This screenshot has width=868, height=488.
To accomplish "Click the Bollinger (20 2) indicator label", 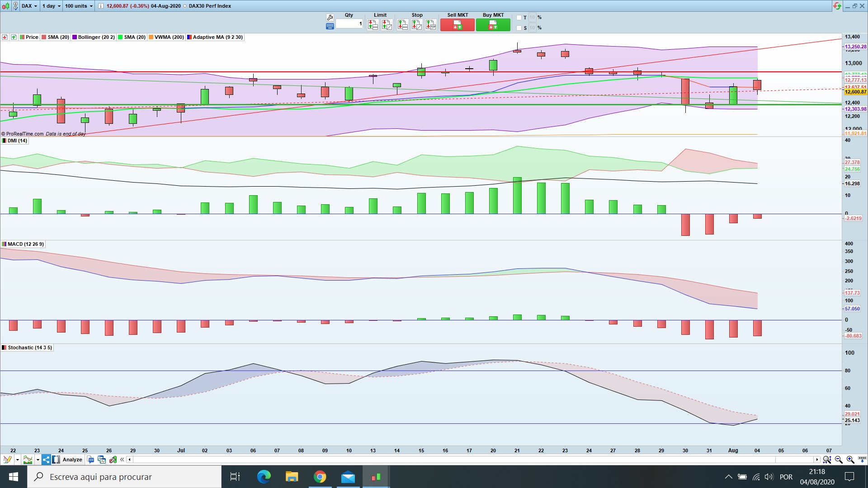I will tap(96, 37).
